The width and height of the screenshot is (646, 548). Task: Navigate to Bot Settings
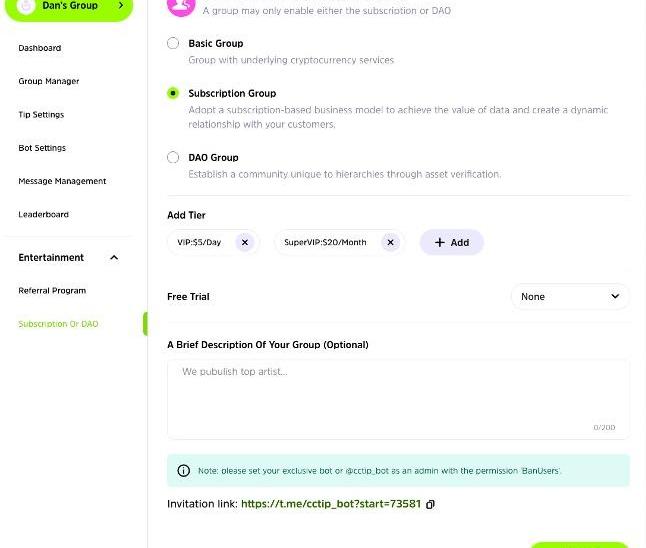click(42, 148)
